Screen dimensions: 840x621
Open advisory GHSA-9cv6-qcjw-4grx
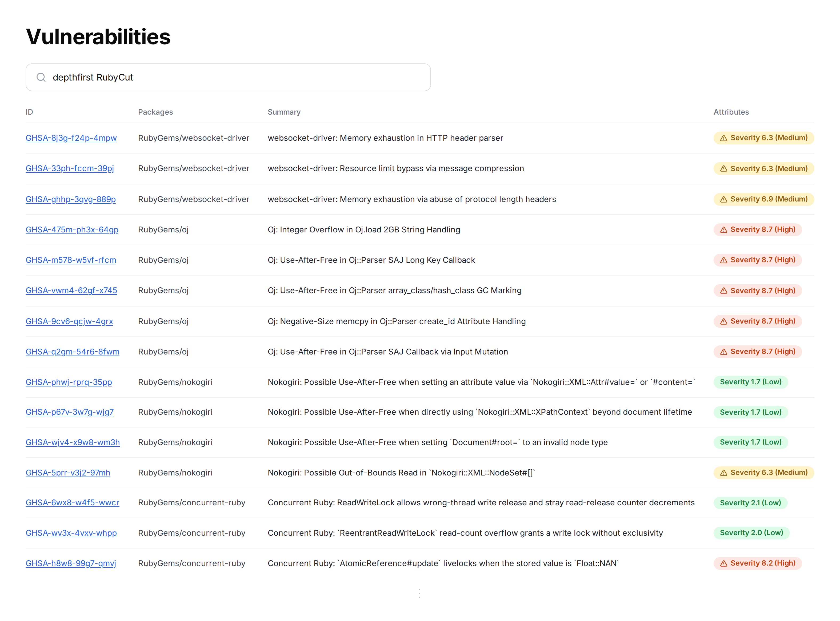[x=69, y=321]
